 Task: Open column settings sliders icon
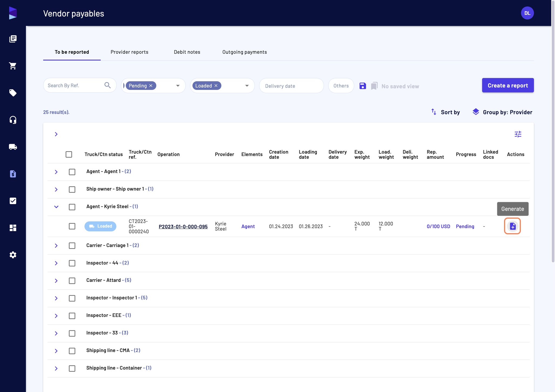click(518, 134)
